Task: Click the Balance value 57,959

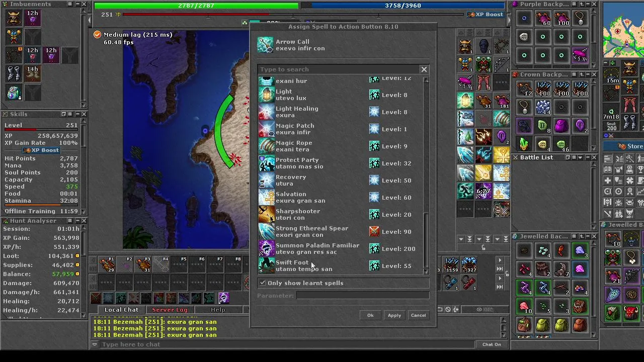Action: pos(63,274)
